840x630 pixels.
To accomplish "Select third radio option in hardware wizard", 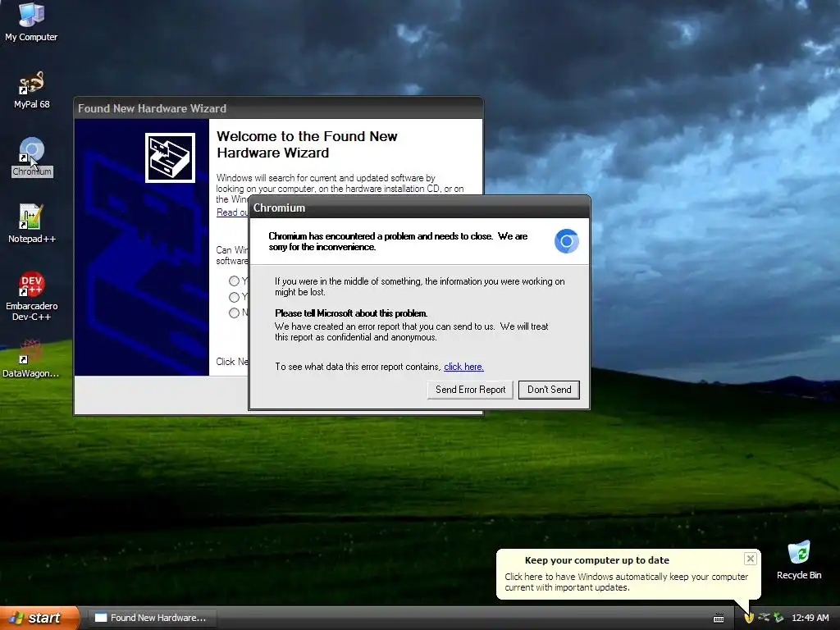I will [x=234, y=313].
